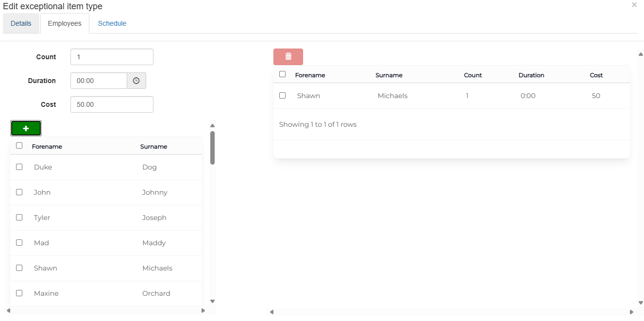
Task: Check the assigned Shawn Michaels row checkbox
Action: coord(283,96)
